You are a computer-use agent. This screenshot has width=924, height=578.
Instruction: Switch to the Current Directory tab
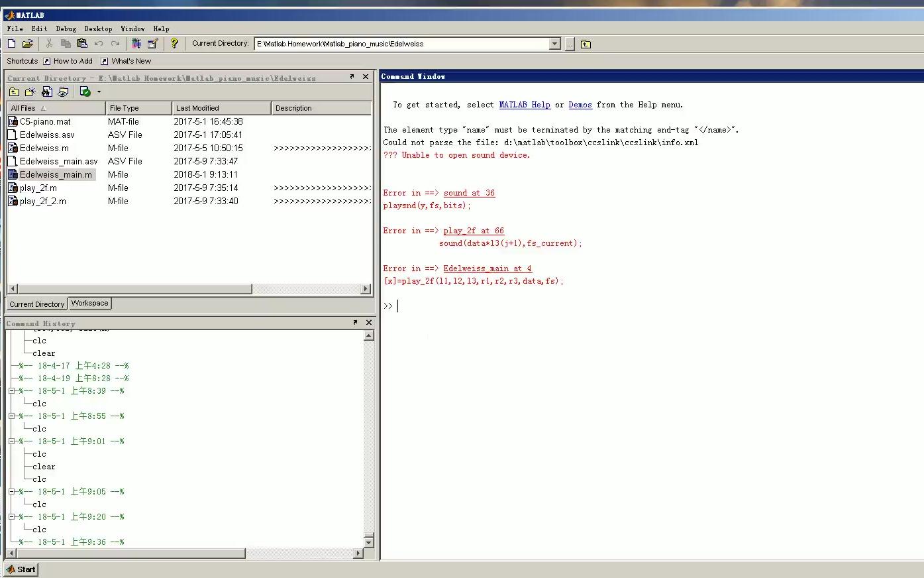(x=37, y=304)
